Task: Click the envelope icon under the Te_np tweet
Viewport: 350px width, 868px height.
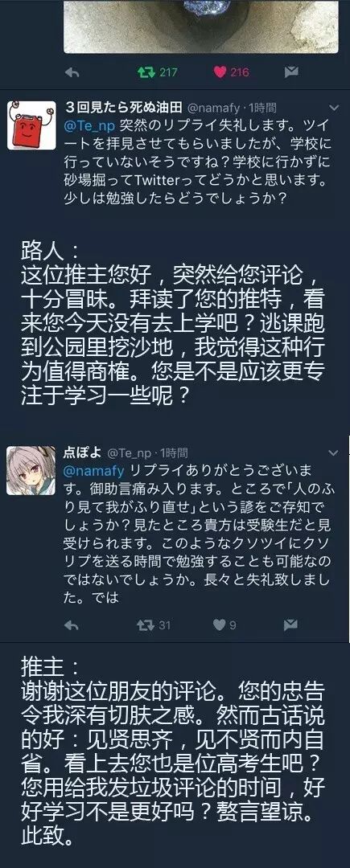Action: pos(291,625)
